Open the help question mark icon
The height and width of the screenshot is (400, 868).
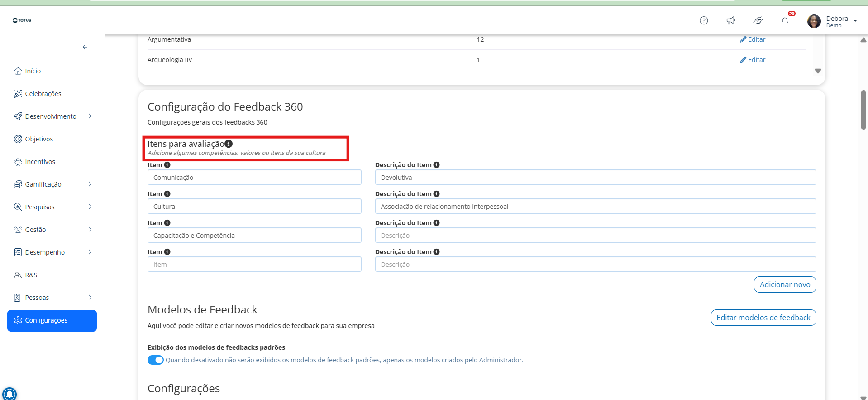(704, 20)
